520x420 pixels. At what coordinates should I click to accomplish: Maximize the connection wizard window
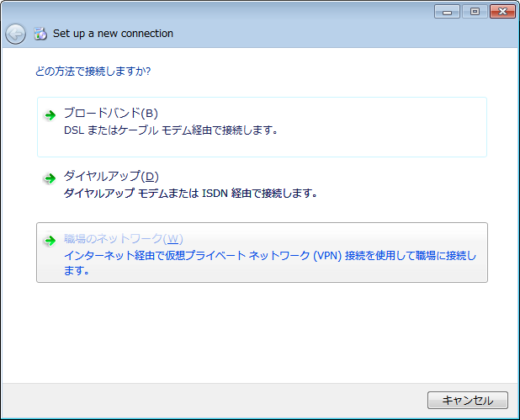pyautogui.click(x=475, y=12)
